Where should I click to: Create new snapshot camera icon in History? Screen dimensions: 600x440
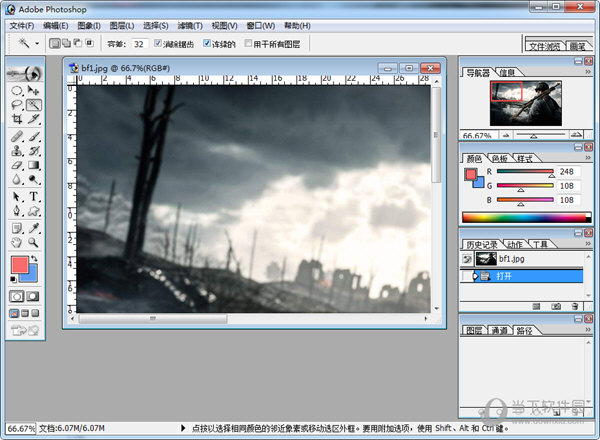point(556,306)
